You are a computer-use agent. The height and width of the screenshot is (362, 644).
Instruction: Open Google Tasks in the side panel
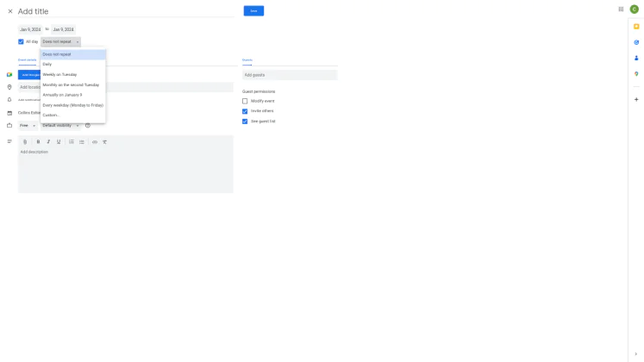tap(636, 42)
